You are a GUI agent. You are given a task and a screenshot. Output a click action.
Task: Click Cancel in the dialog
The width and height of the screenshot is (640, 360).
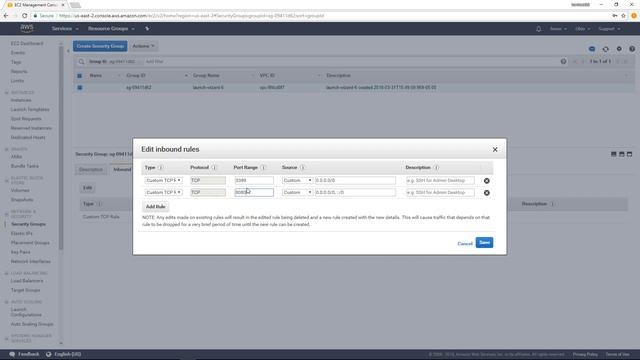pyautogui.click(x=464, y=244)
